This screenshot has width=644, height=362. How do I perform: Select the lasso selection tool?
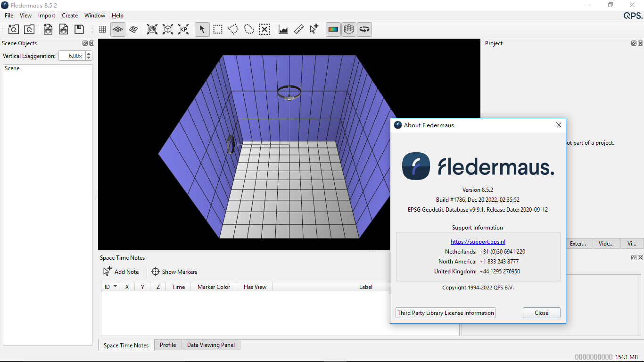click(x=249, y=29)
